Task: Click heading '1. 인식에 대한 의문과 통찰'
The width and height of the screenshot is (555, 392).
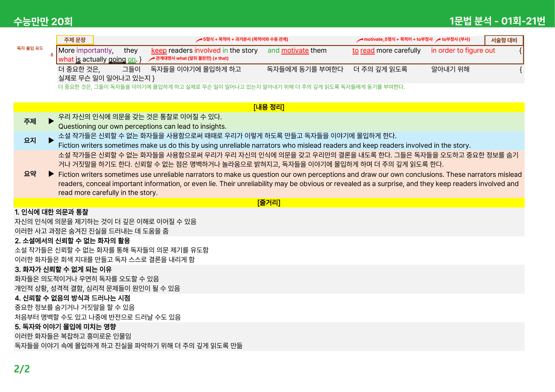Action: [x=52, y=212]
